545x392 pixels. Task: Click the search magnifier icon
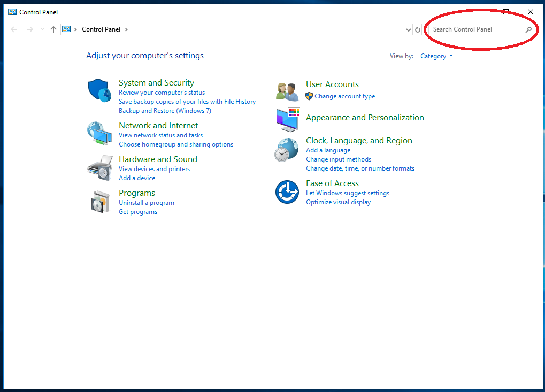pos(528,29)
